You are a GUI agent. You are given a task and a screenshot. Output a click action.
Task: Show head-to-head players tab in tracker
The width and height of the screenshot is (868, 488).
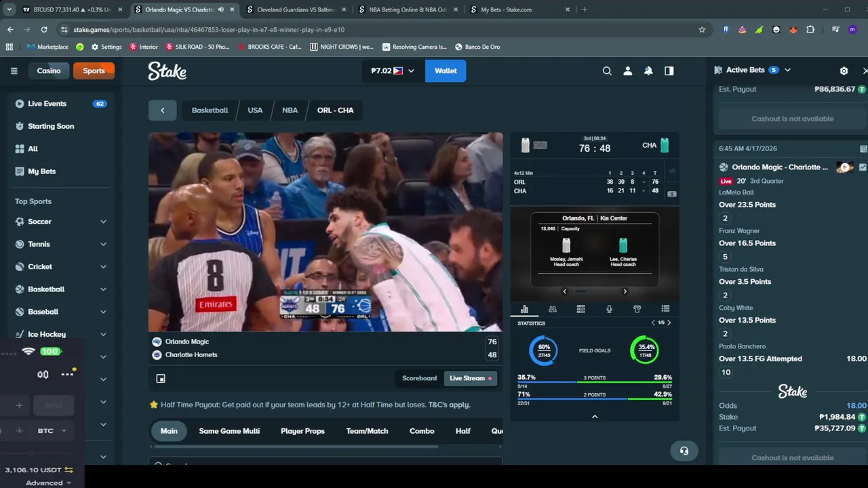[553, 309]
